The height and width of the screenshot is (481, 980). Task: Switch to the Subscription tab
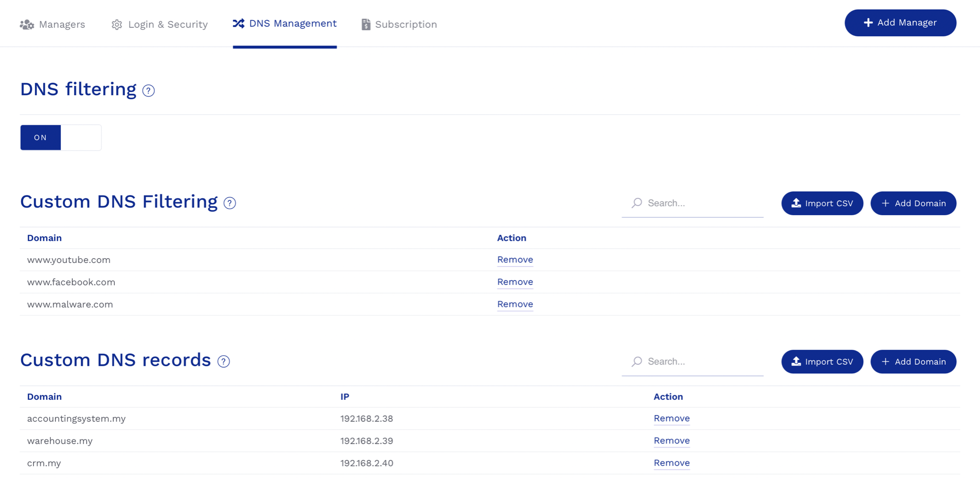click(399, 24)
